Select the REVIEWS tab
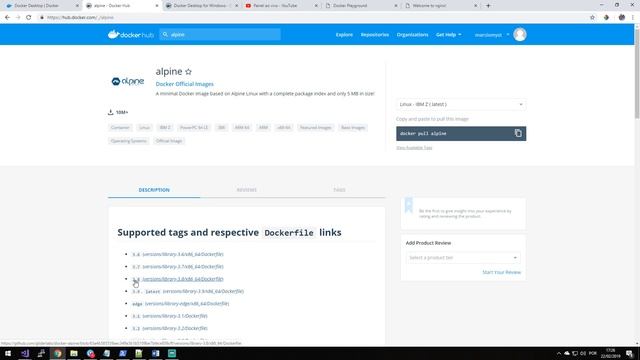This screenshot has width=640, height=360. tap(247, 190)
